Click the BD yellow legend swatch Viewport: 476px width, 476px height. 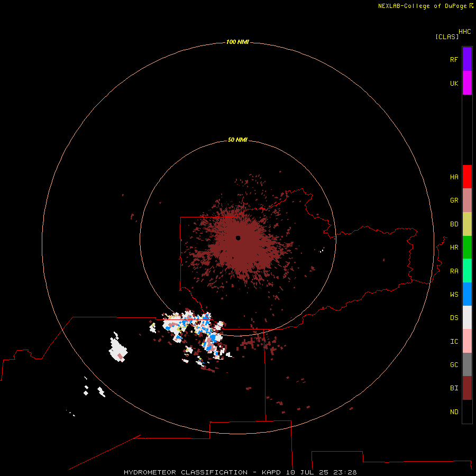point(467,224)
